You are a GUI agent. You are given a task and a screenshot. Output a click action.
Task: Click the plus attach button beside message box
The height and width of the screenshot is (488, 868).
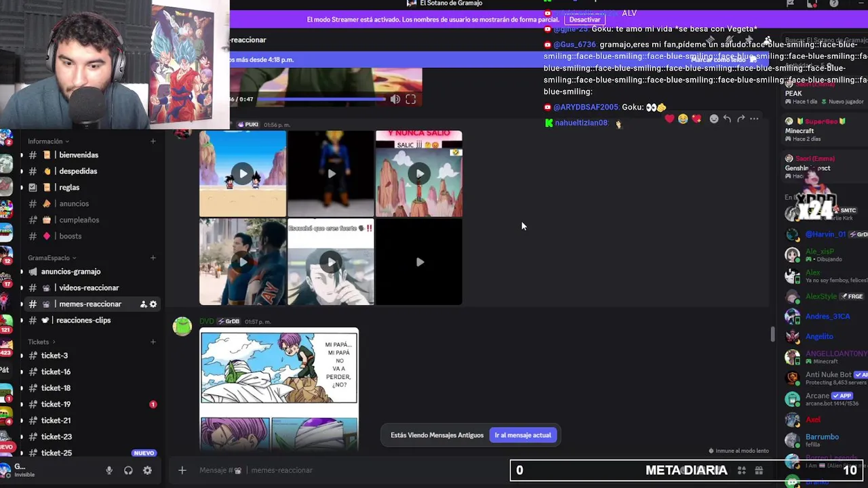click(182, 470)
